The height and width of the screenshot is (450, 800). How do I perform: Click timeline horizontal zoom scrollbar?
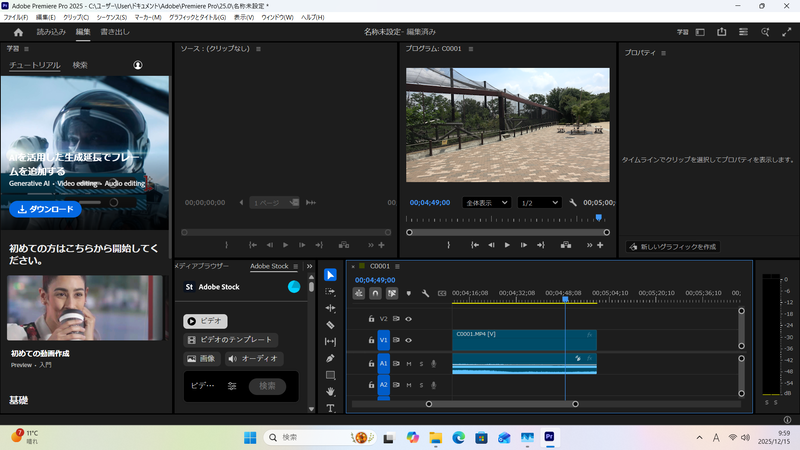[502, 404]
